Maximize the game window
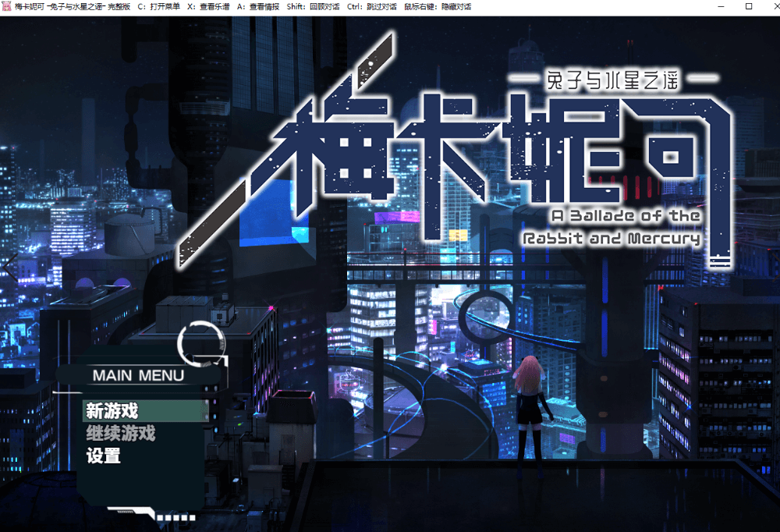The width and height of the screenshot is (780, 532). coord(748,6)
